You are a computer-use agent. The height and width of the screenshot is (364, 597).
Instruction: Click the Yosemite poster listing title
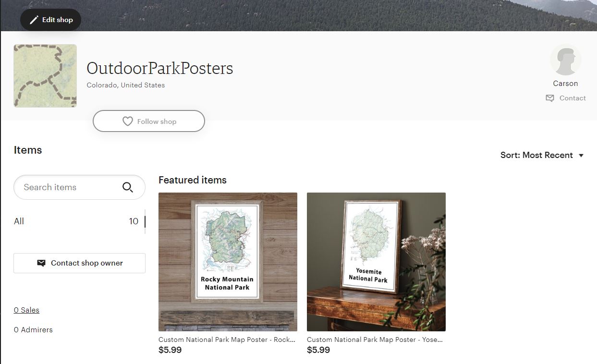[x=375, y=340]
